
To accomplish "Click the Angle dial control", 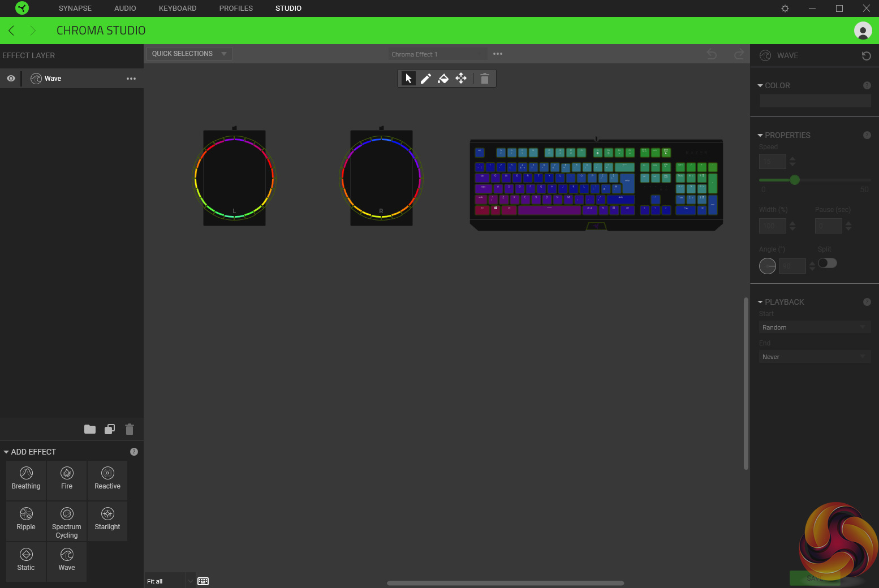I will [768, 266].
